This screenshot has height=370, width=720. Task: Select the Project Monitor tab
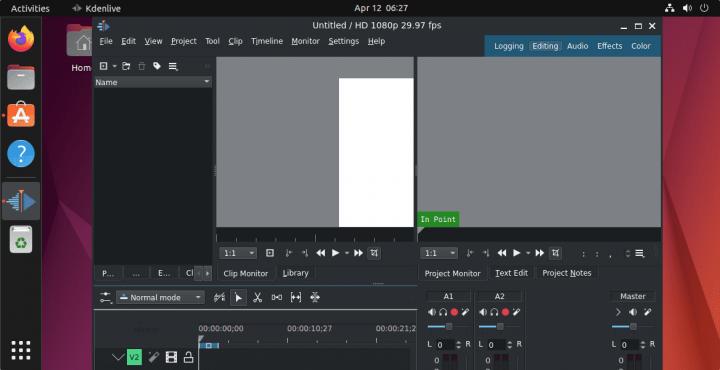(x=452, y=273)
